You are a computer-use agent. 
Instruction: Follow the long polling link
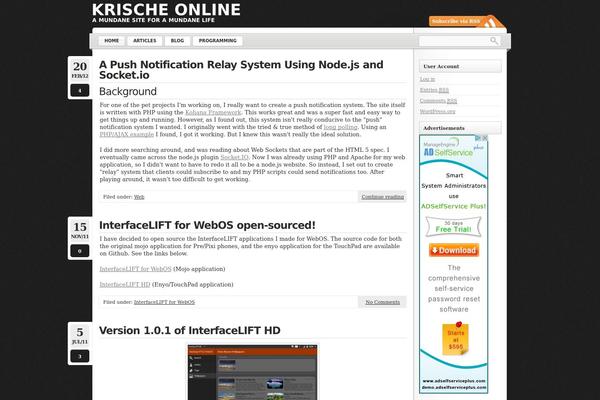click(x=340, y=127)
